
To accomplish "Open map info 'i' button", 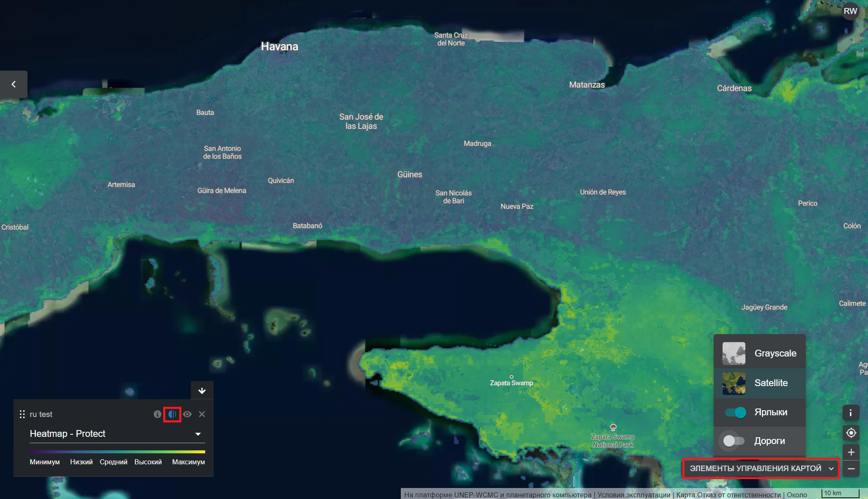I will pyautogui.click(x=851, y=413).
